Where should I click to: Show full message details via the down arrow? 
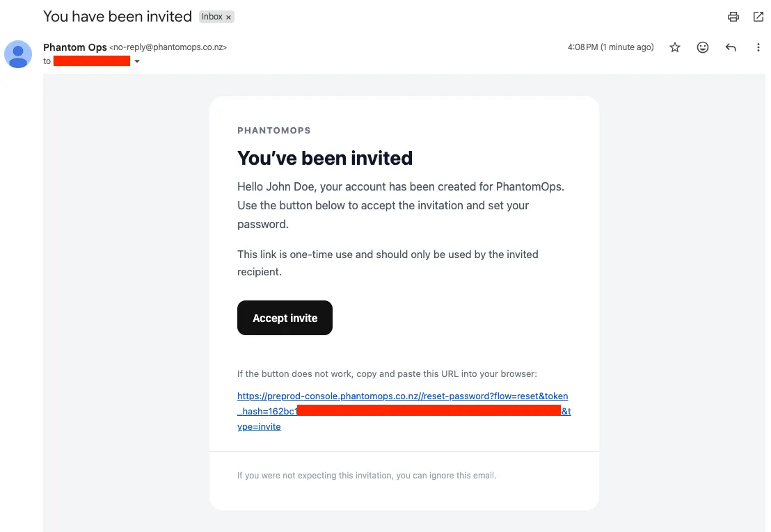tap(137, 61)
